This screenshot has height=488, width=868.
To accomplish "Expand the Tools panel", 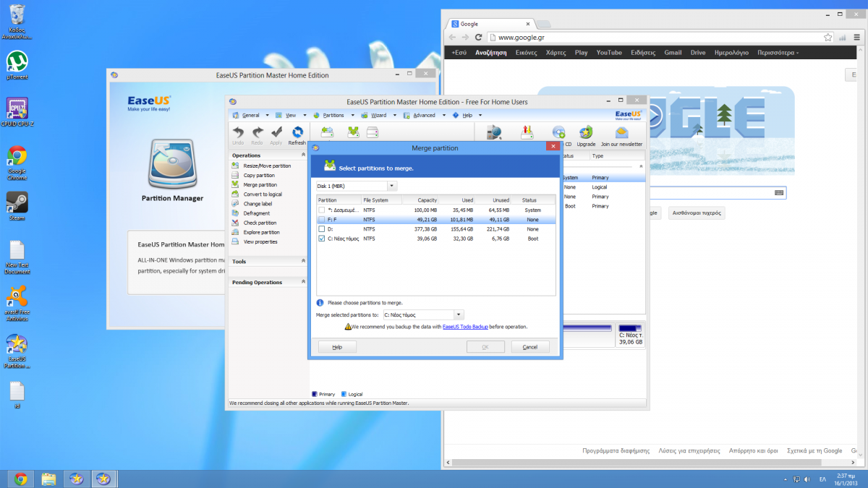I will click(x=302, y=261).
